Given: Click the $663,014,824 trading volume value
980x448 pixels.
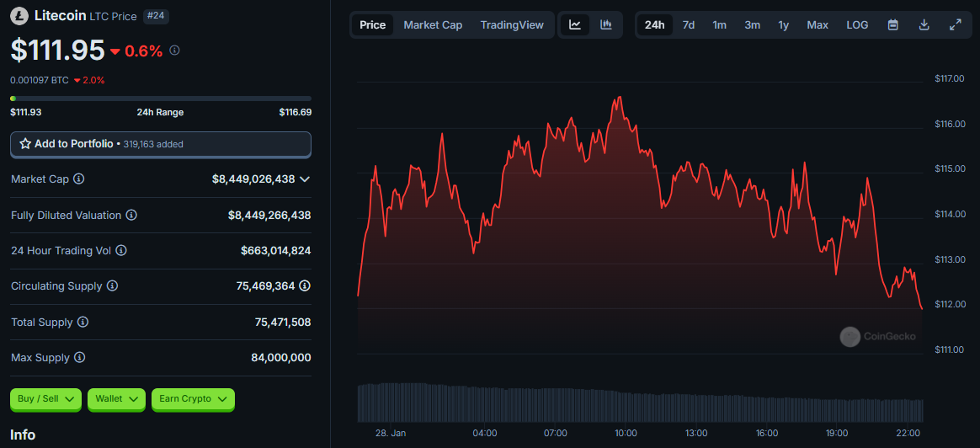Looking at the screenshot, I should pos(275,251).
